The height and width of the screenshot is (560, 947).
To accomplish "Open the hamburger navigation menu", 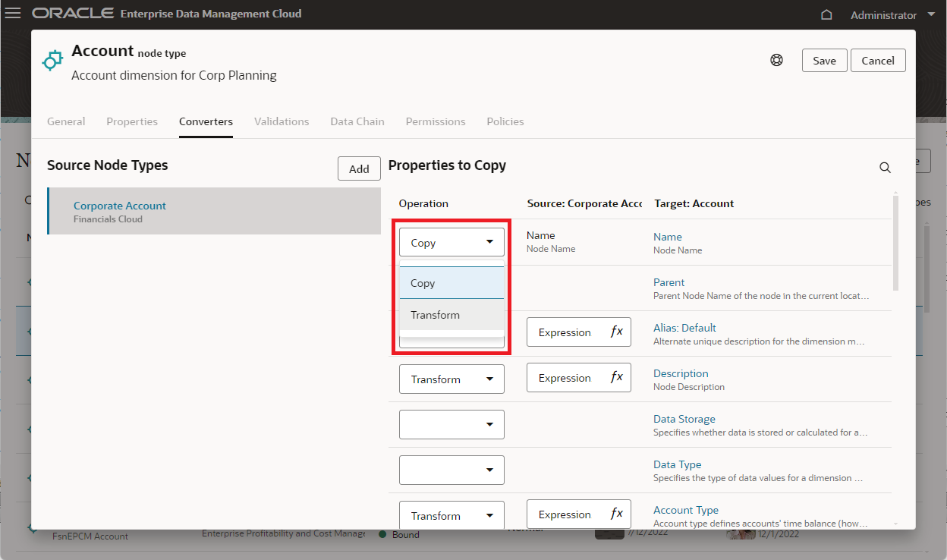I will pos(13,14).
